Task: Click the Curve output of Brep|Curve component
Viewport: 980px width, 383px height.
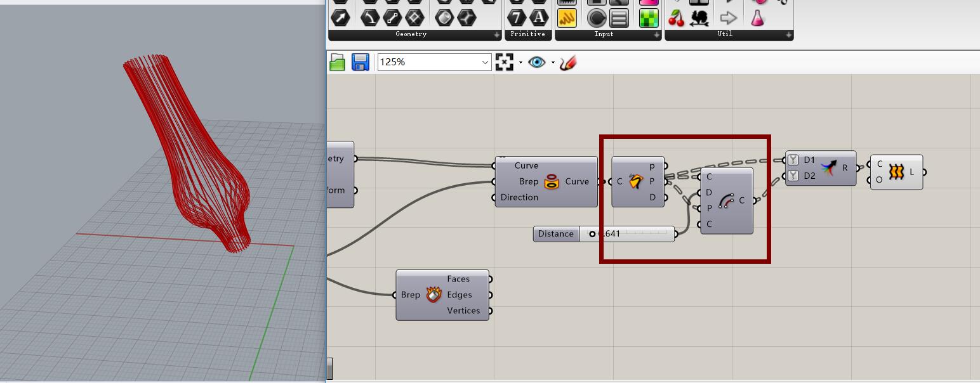Action: [x=577, y=181]
